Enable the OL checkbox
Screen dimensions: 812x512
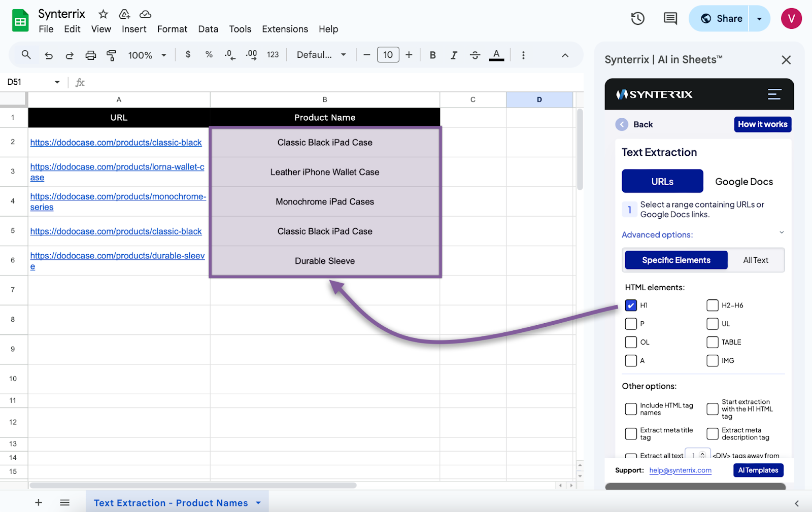631,342
